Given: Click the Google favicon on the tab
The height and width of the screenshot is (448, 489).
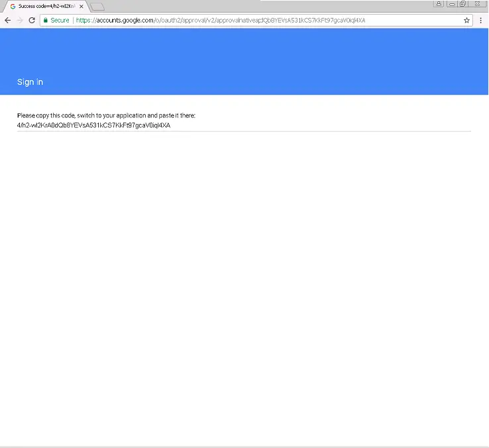Looking at the screenshot, I should [x=13, y=6].
